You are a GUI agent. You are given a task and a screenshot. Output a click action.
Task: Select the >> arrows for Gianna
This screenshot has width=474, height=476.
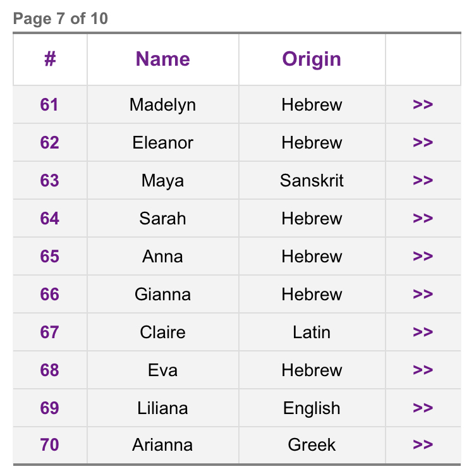coord(423,295)
